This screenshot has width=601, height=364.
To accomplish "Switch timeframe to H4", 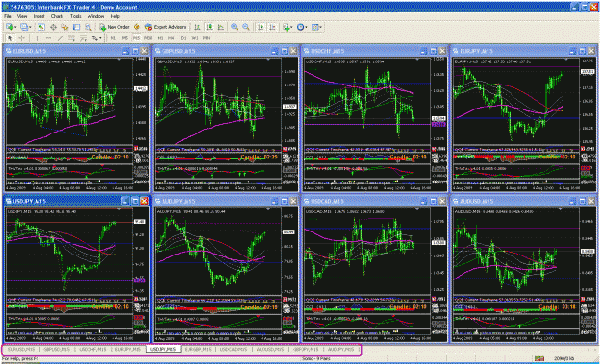I will point(171,38).
